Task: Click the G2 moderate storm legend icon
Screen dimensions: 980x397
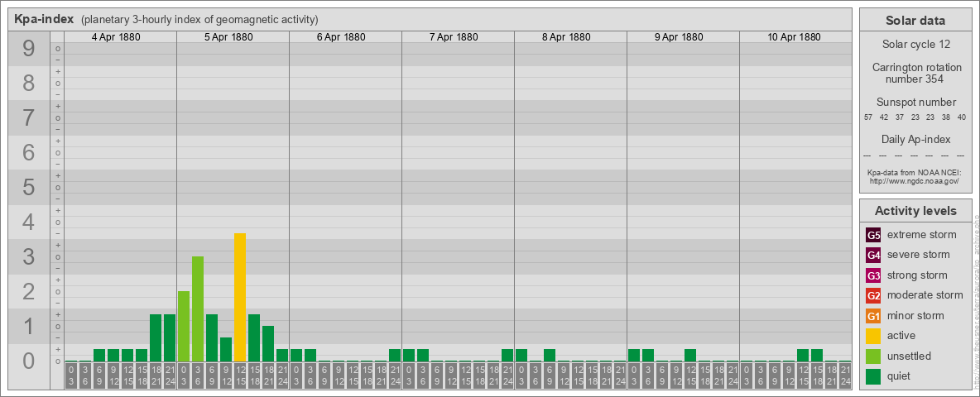Action: [x=873, y=295]
